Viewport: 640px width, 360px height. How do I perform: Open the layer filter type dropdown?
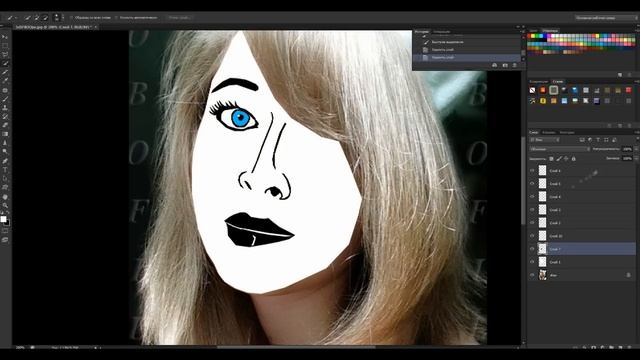coord(545,140)
